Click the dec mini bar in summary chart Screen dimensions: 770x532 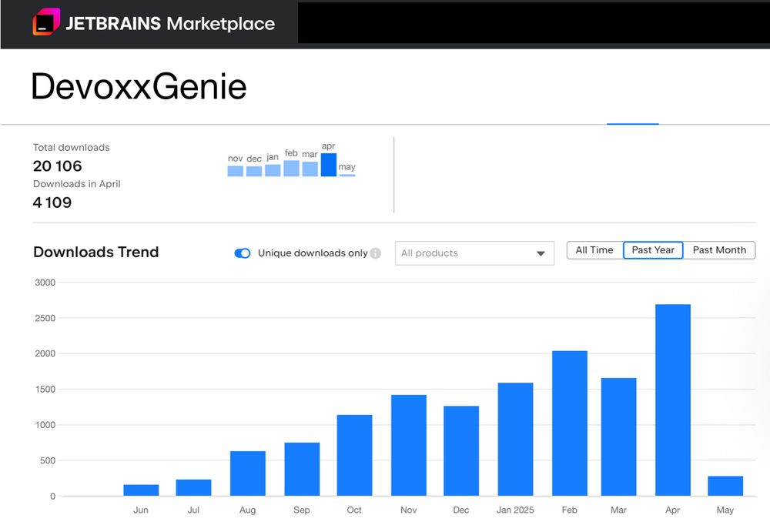[254, 171]
